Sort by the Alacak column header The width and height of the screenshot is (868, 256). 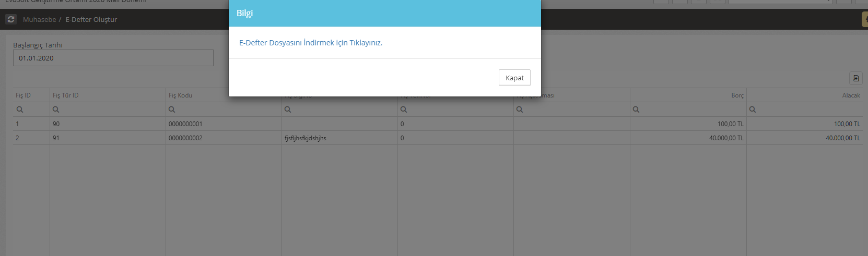[851, 95]
